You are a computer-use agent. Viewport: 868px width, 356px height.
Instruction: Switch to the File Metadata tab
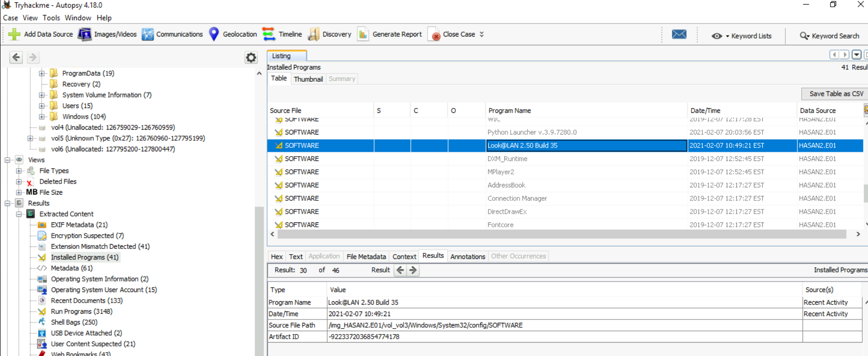click(x=366, y=257)
